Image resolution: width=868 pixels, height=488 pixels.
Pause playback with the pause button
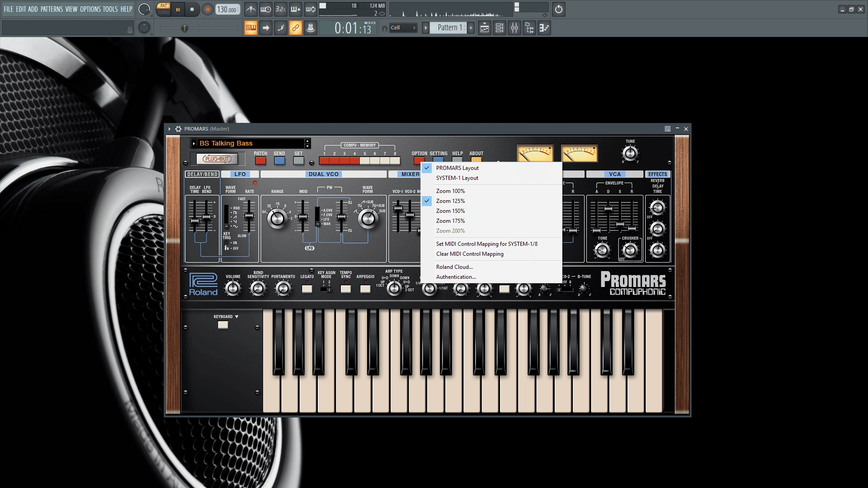pyautogui.click(x=178, y=9)
